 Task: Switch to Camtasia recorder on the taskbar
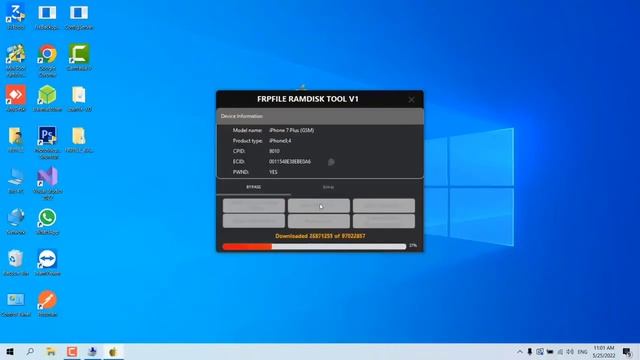click(x=72, y=351)
